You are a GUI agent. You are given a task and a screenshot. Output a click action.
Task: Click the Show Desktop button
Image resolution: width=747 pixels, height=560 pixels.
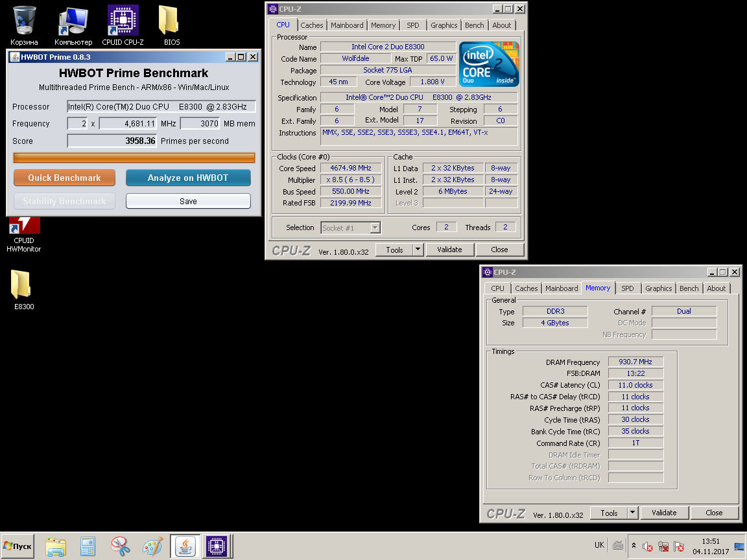[740, 546]
